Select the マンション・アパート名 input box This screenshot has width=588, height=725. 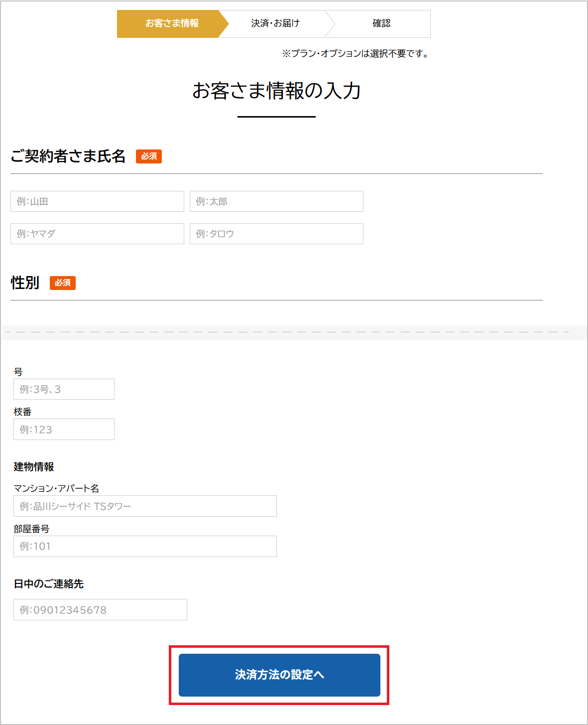coord(145,506)
